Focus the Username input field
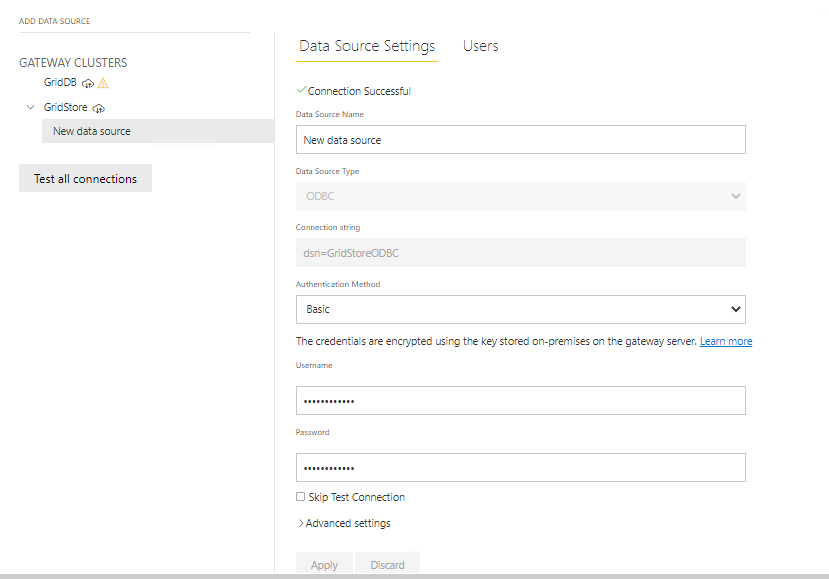 (x=520, y=401)
